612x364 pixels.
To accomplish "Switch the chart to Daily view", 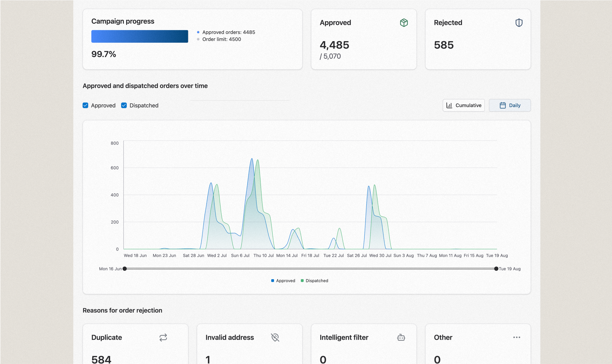I will point(510,105).
